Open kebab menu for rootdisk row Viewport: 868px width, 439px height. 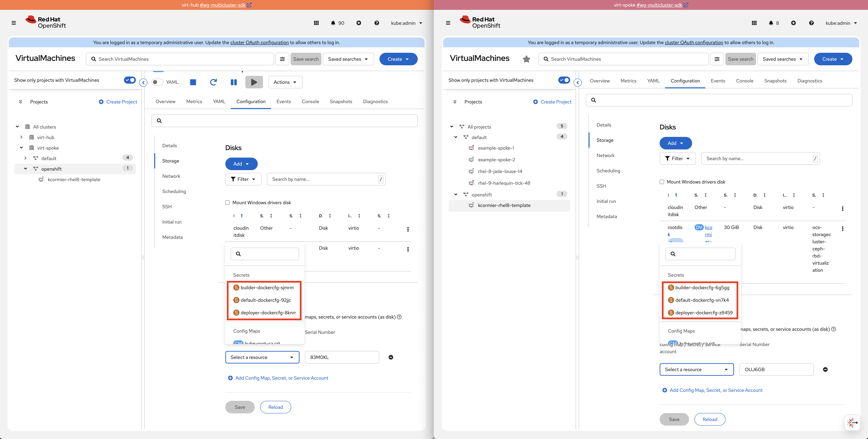[842, 229]
